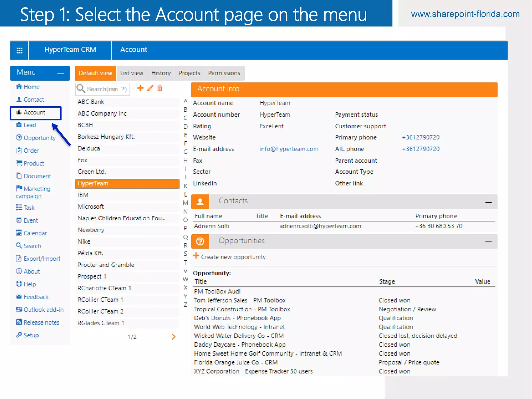Switch to the List view tab
This screenshot has width=532, height=399.
(x=132, y=73)
